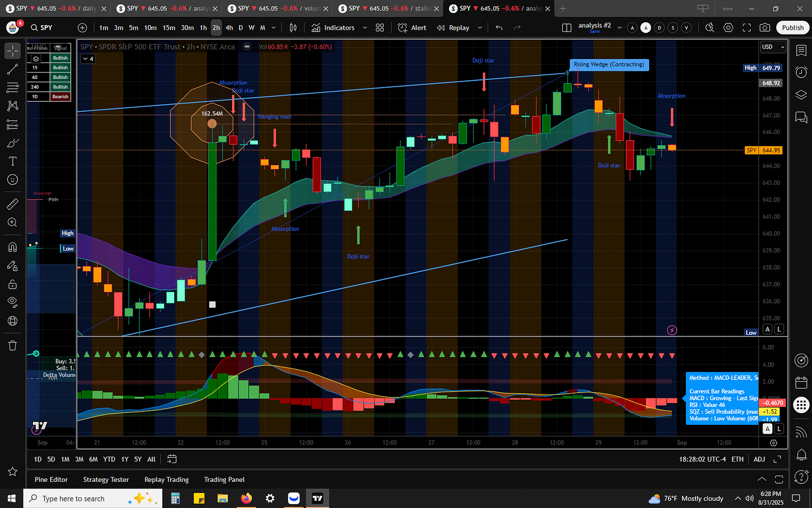Activate the zoom in tool
812x508 pixels.
pyautogui.click(x=13, y=223)
